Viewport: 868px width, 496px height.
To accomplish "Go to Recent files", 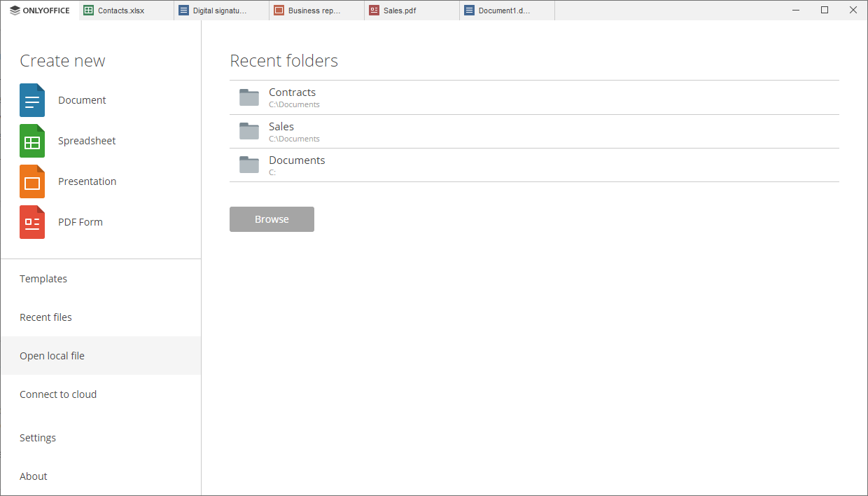I will [45, 317].
